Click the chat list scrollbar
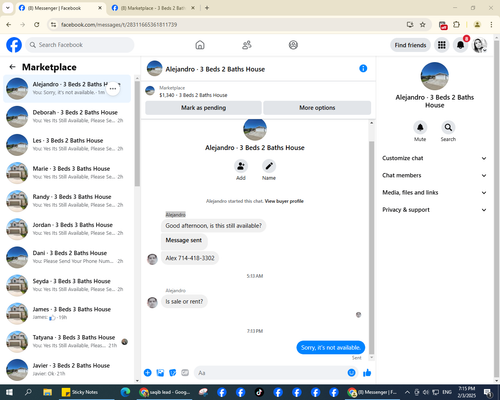The image size is (500, 400). click(137, 133)
